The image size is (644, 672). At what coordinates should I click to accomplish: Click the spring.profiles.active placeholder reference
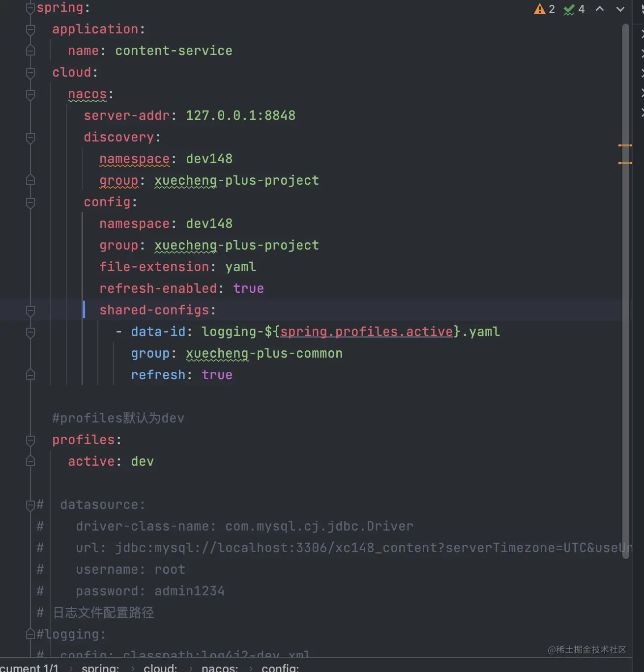pos(366,332)
